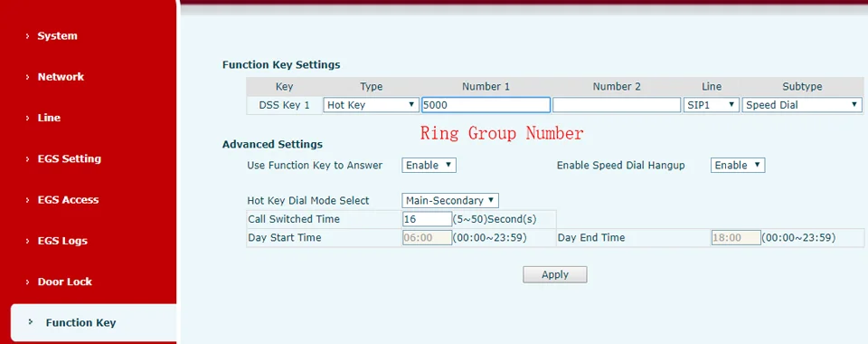Image resolution: width=868 pixels, height=344 pixels.
Task: Click the chevron beside System
Action: click(28, 36)
